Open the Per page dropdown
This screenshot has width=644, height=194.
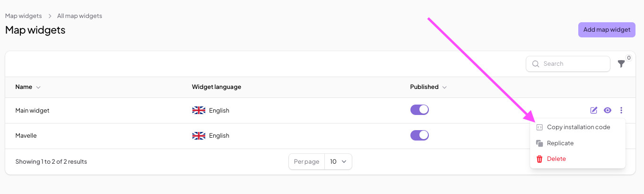(x=338, y=162)
